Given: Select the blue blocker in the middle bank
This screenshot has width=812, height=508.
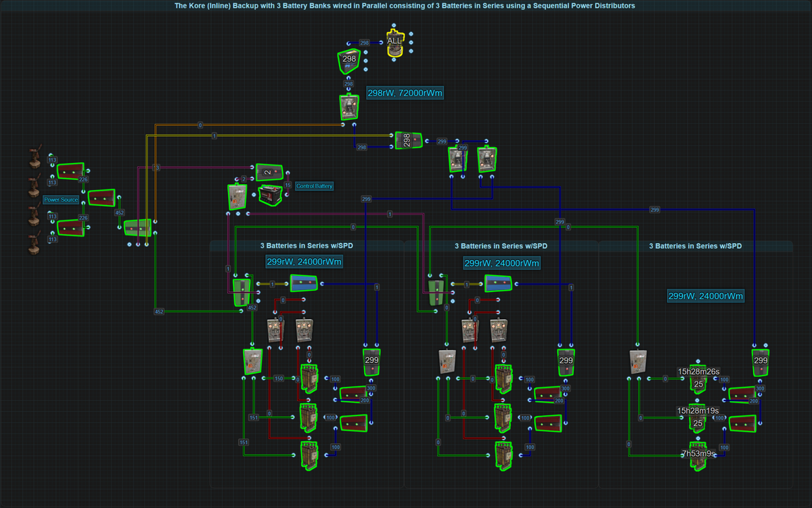Looking at the screenshot, I should pos(499,283).
